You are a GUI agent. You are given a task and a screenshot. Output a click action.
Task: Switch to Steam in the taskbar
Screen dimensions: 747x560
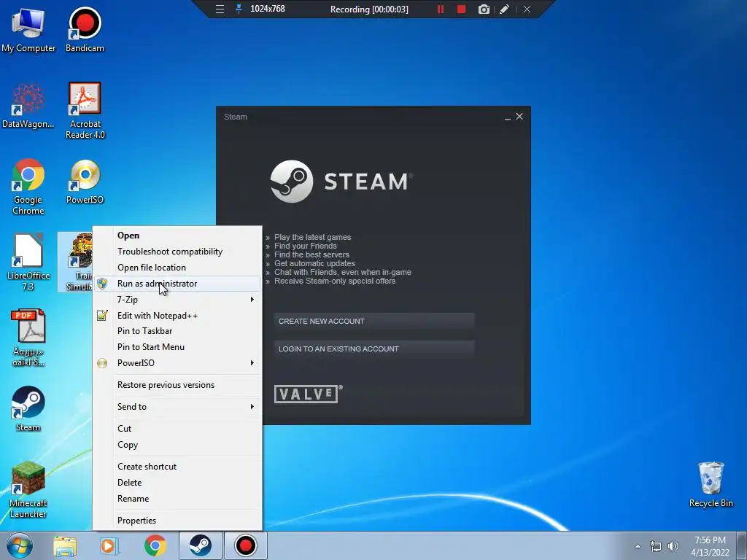(201, 545)
